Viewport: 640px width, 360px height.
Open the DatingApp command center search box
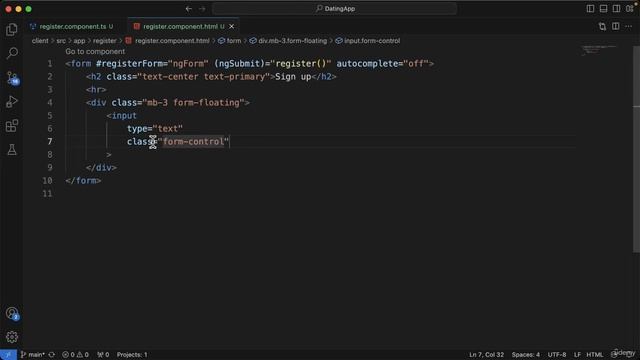click(x=335, y=9)
